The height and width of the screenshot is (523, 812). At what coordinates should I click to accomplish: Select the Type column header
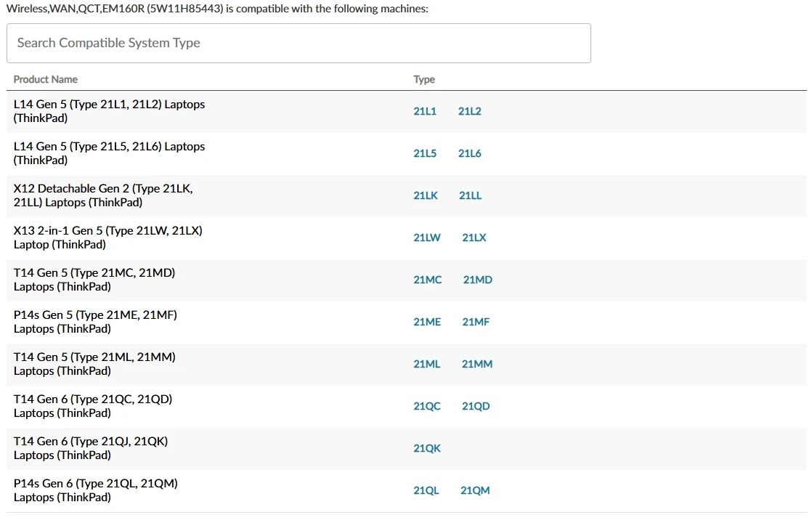click(424, 79)
